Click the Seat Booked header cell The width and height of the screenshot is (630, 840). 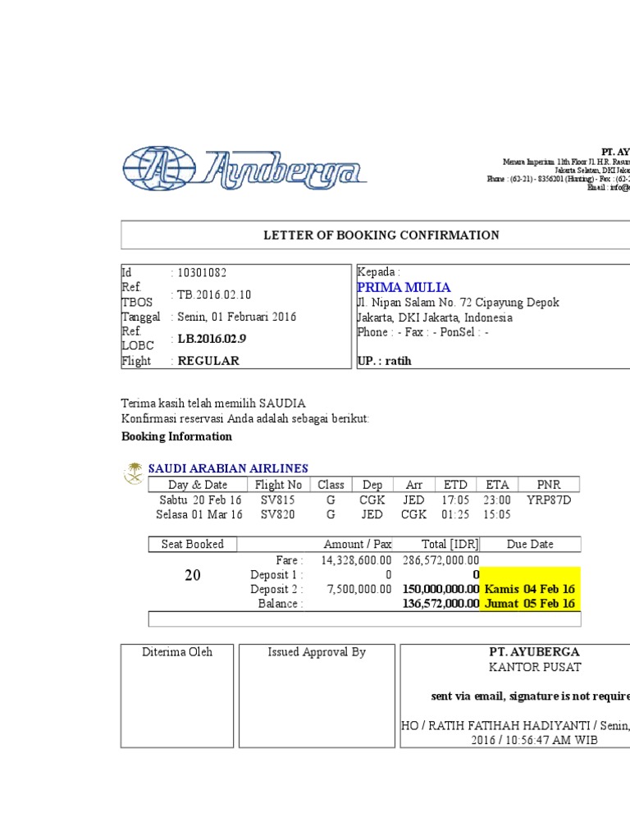tap(192, 544)
